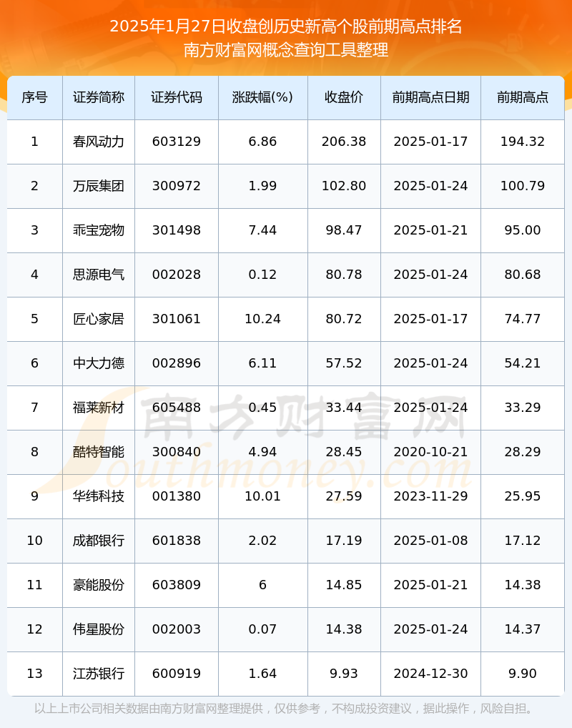Click previous high date 2023-11-29
The height and width of the screenshot is (728, 572).
pos(431,496)
